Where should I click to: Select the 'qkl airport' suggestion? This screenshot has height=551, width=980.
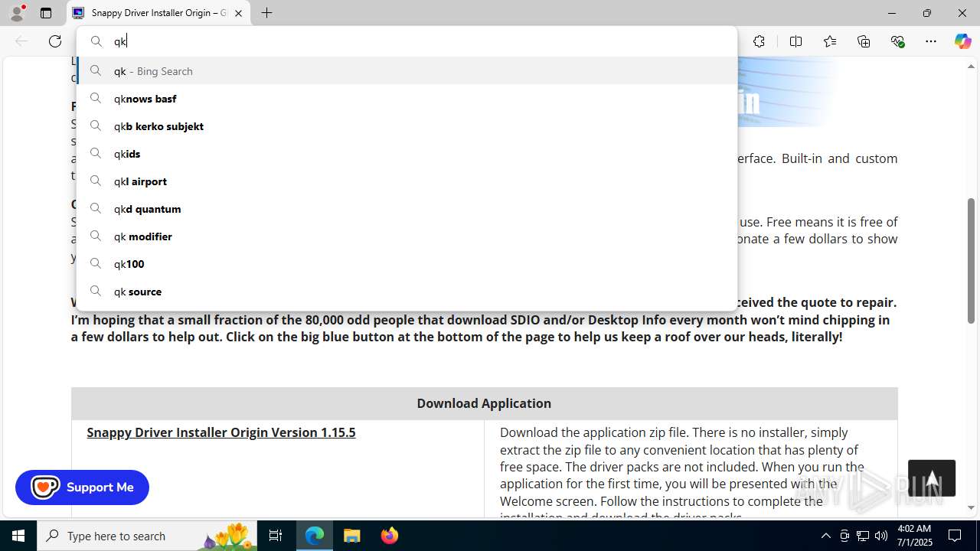point(407,181)
